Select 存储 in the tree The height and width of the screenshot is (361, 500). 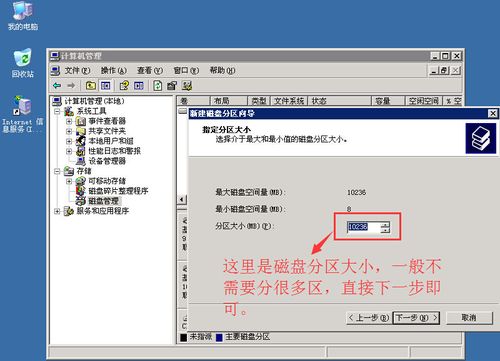(84, 171)
